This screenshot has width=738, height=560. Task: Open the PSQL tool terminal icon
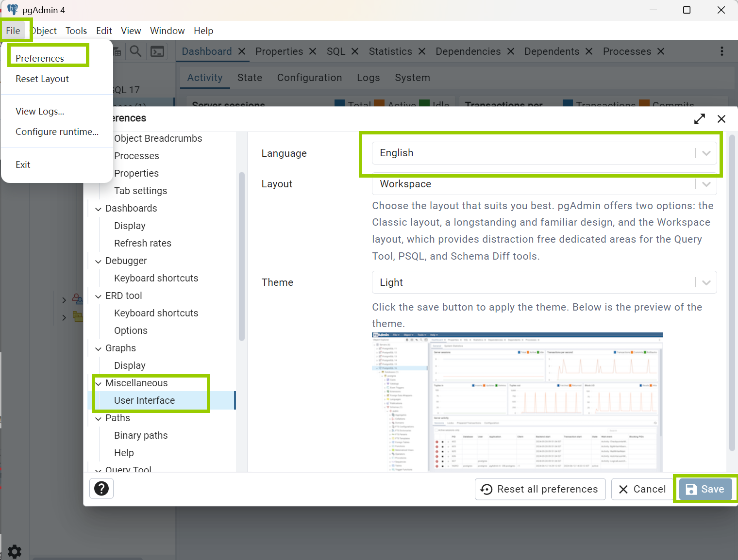coord(157,51)
